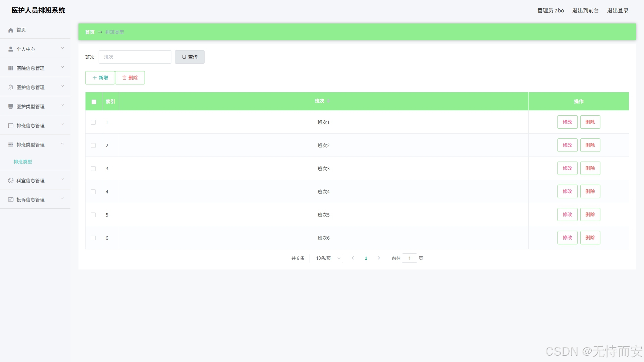Expand the 个人中心 menu chevron
This screenshot has height=362, width=644.
coord(62,48)
